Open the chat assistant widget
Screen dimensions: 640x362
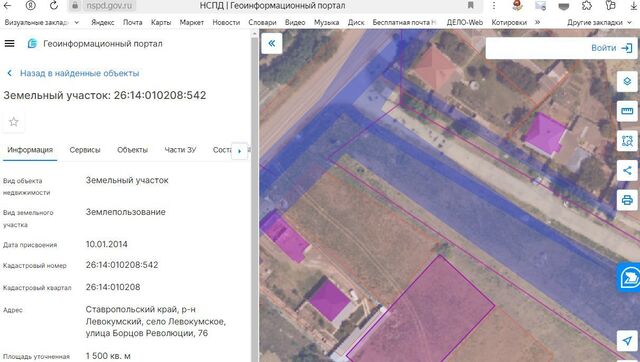pyautogui.click(x=629, y=278)
